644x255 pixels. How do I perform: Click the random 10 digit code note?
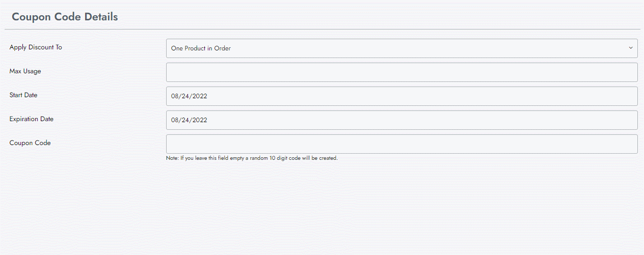point(252,158)
